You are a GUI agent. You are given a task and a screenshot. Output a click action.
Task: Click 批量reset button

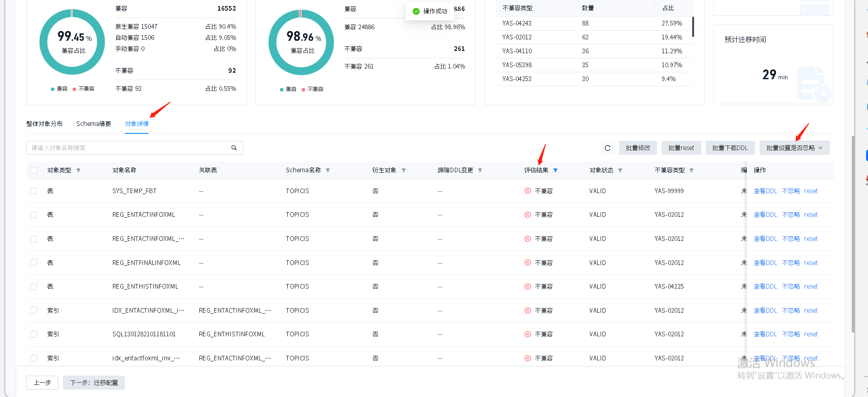pos(681,148)
